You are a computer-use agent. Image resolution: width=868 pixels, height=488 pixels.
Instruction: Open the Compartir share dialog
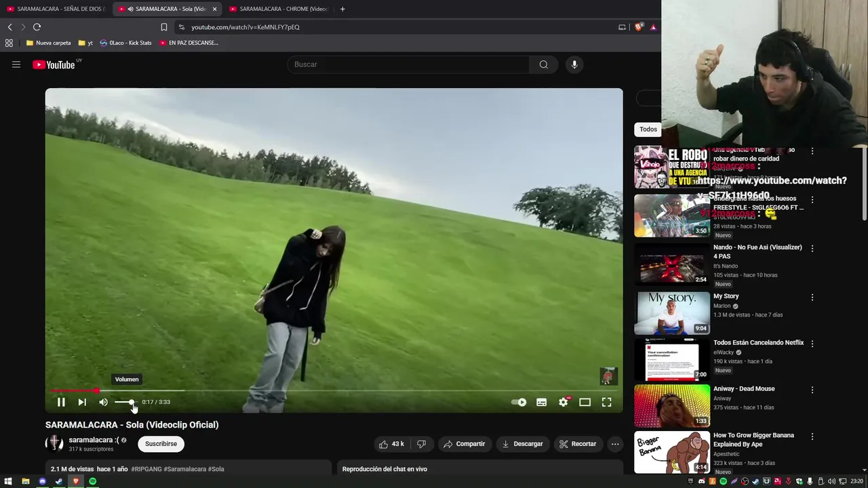click(x=465, y=444)
